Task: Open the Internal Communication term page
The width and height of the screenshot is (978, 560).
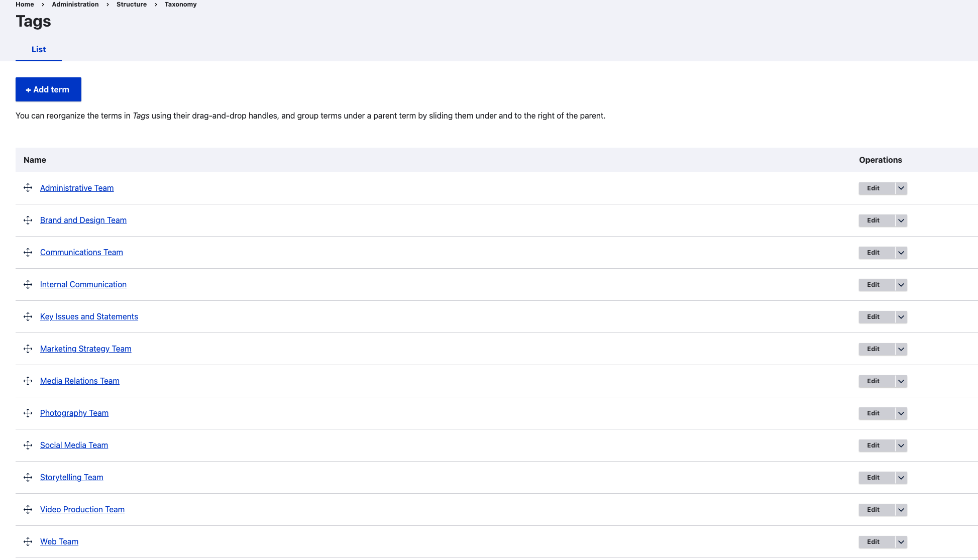Action: 83,284
